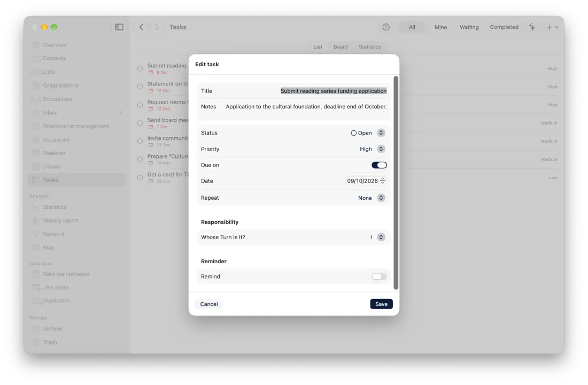
Task: Open Statistics under Analysis in sidebar
Action: pyautogui.click(x=55, y=207)
